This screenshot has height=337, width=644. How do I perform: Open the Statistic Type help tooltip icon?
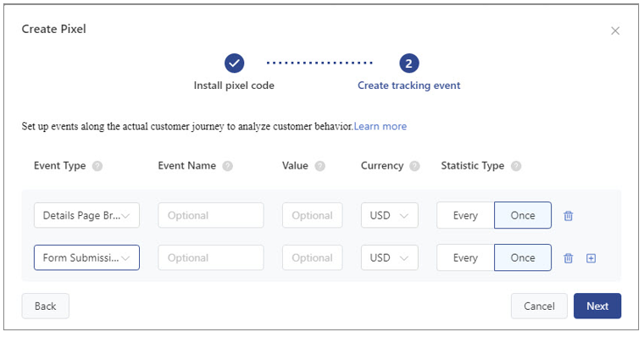516,166
